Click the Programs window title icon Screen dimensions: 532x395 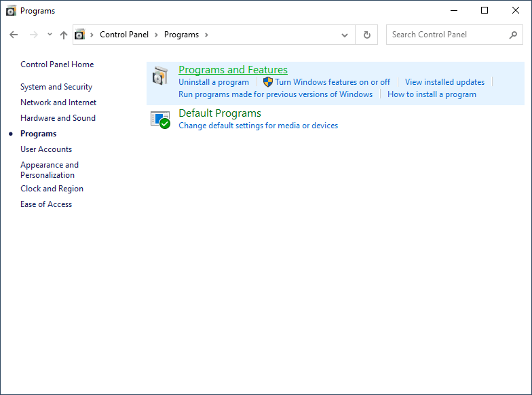[x=11, y=11]
